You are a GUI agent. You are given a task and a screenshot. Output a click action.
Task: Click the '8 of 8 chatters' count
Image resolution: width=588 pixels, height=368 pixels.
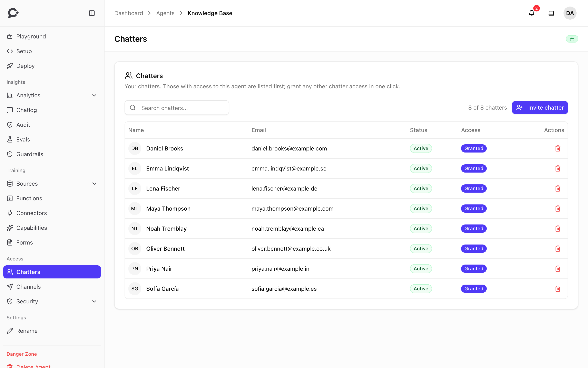(x=487, y=108)
